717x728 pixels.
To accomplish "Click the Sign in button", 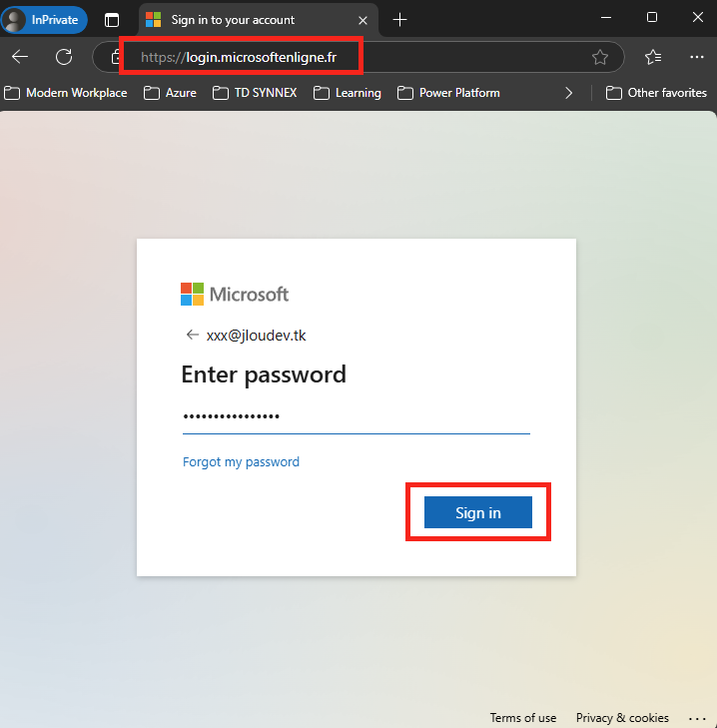I will (x=478, y=512).
